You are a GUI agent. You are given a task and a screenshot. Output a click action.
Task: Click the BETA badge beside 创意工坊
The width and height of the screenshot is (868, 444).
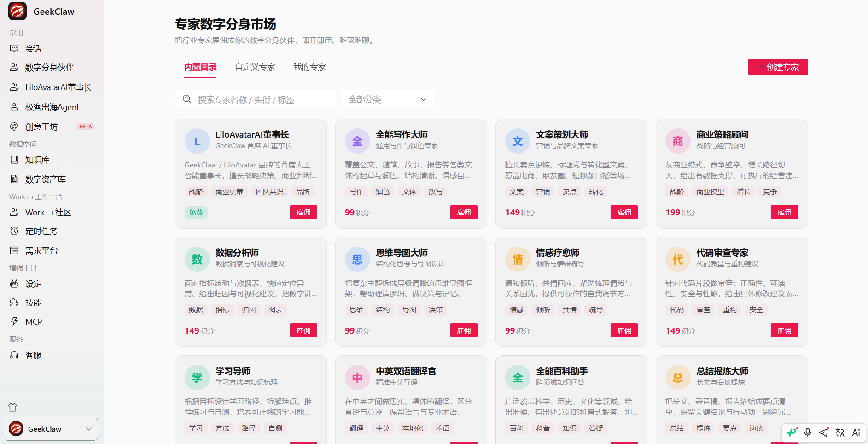[x=86, y=127]
